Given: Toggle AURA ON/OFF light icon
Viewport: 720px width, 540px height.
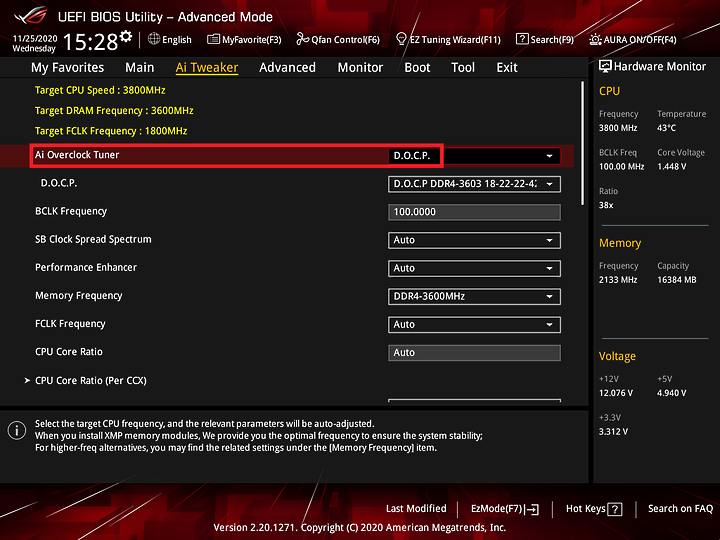Looking at the screenshot, I should click(x=595, y=39).
